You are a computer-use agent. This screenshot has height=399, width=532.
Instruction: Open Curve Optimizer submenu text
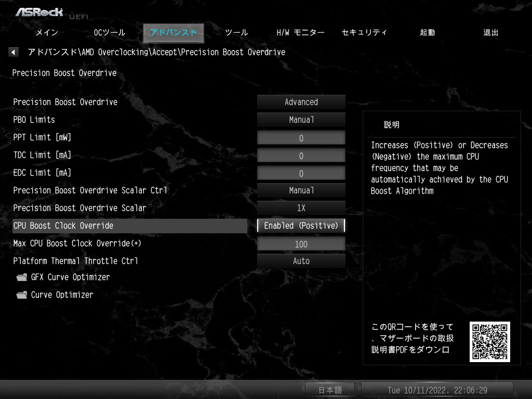[x=62, y=295]
